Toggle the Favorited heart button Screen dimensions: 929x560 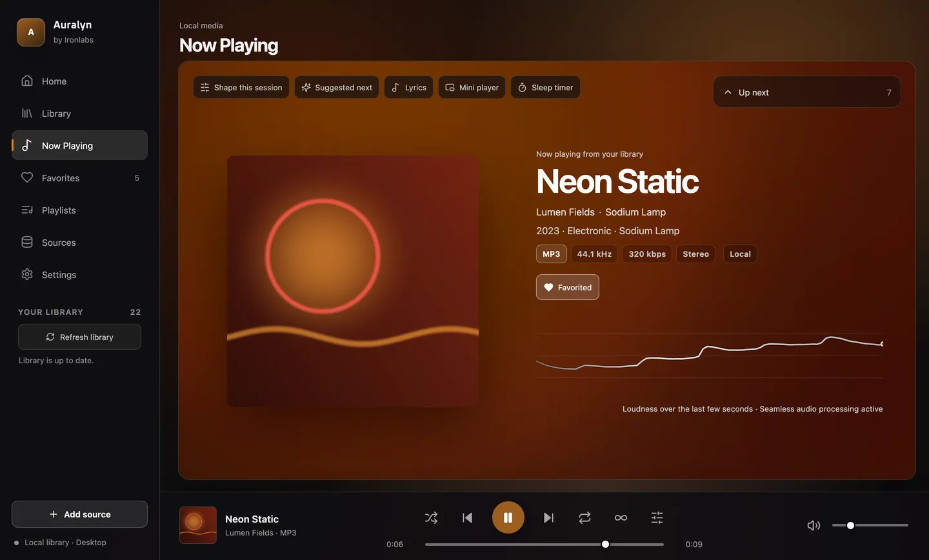coord(568,287)
